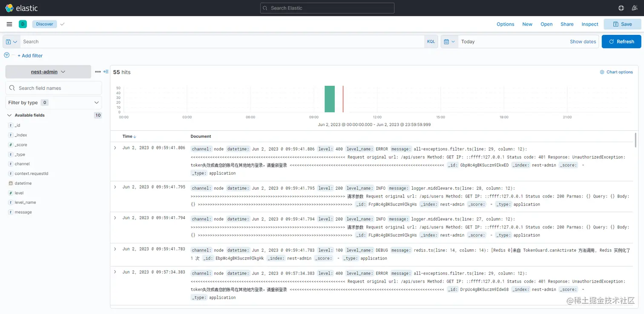Click the _id field type icon

pos(11,126)
